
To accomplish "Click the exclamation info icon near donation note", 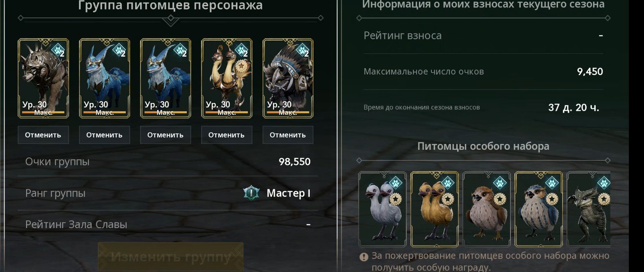I will point(364,257).
